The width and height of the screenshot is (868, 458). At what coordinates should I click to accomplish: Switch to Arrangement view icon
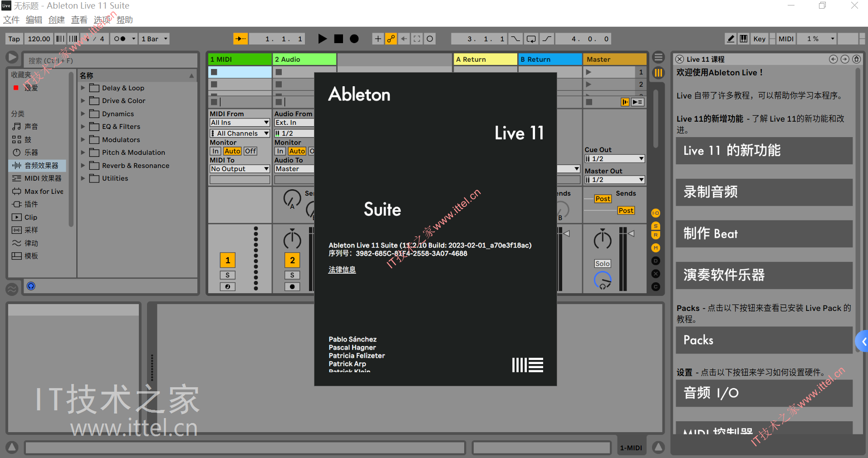[x=658, y=58]
